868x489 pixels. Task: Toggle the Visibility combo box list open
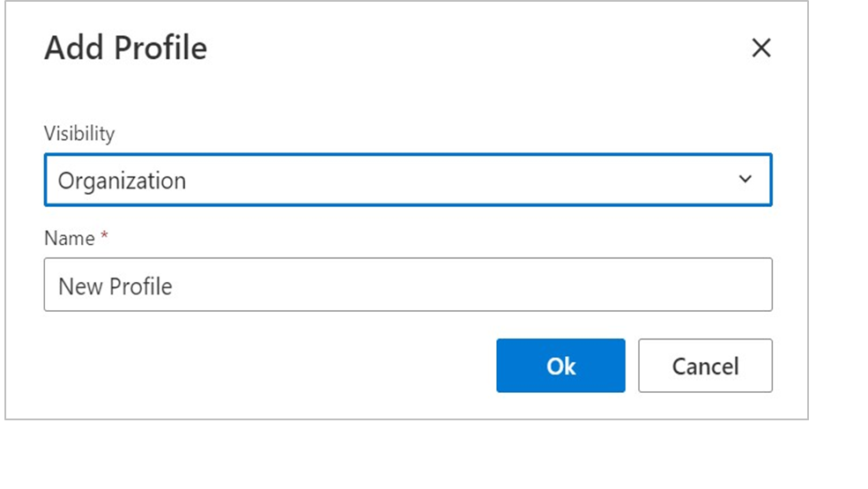[408, 180]
